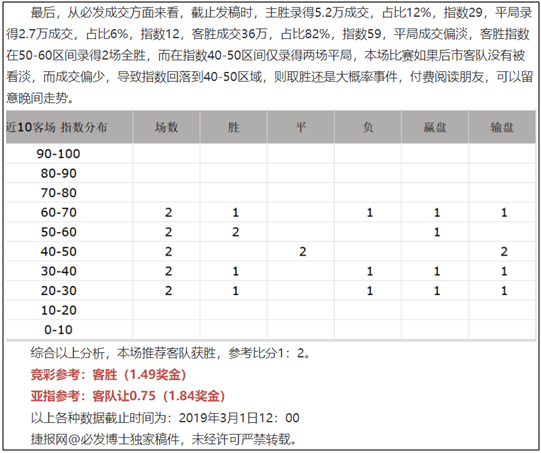The height and width of the screenshot is (453, 541).
Task: Select 赢盘 value 1 in 60-70 row
Action: click(x=437, y=213)
